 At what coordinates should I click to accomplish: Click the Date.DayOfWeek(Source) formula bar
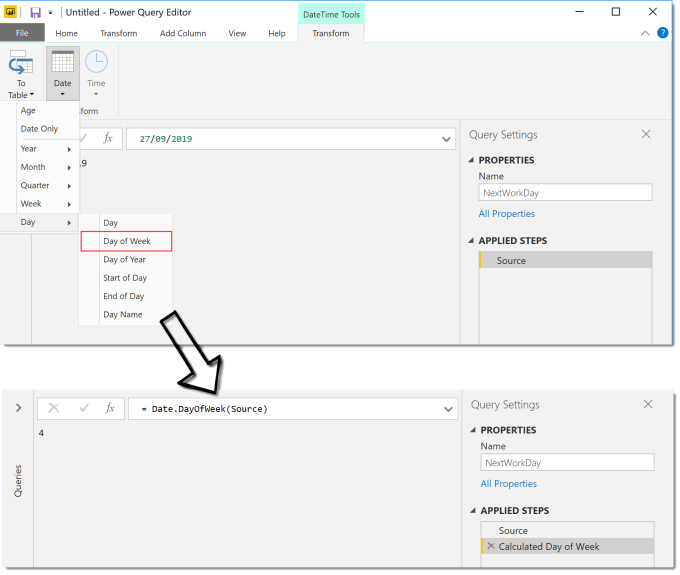click(x=293, y=409)
